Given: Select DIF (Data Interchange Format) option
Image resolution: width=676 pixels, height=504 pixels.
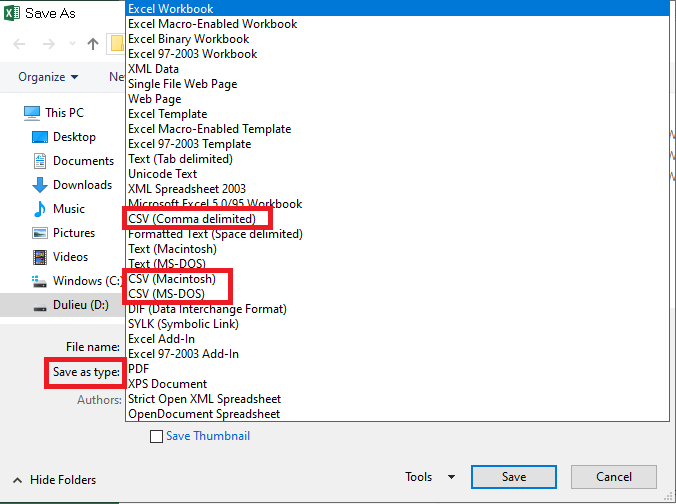Looking at the screenshot, I should 397,309.
